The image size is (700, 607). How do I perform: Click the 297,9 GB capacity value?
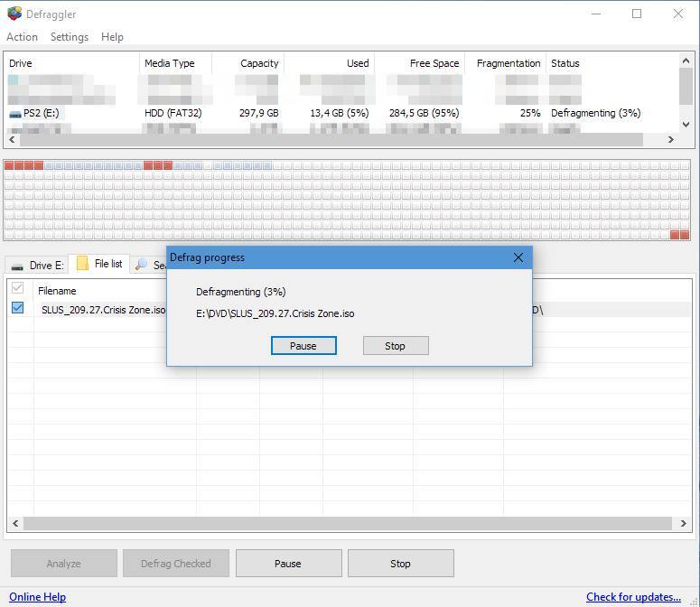point(259,114)
